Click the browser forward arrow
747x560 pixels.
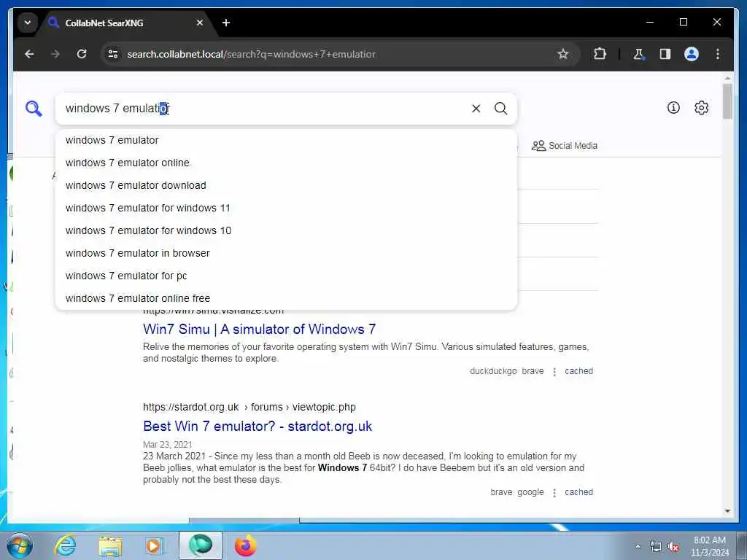click(55, 54)
